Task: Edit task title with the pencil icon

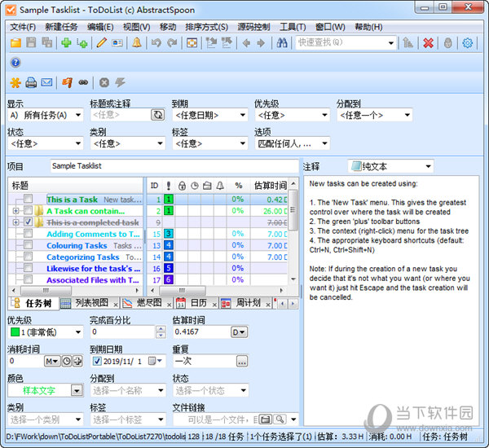Action: tap(101, 42)
